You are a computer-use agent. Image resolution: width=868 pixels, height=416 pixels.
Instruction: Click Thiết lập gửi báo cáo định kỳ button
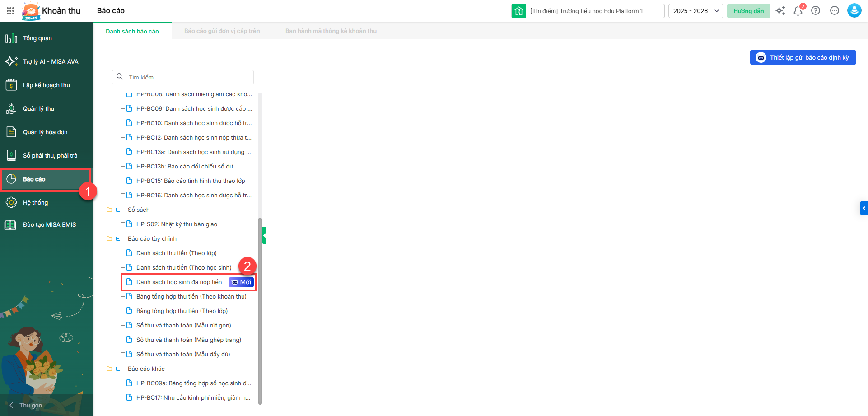point(803,57)
